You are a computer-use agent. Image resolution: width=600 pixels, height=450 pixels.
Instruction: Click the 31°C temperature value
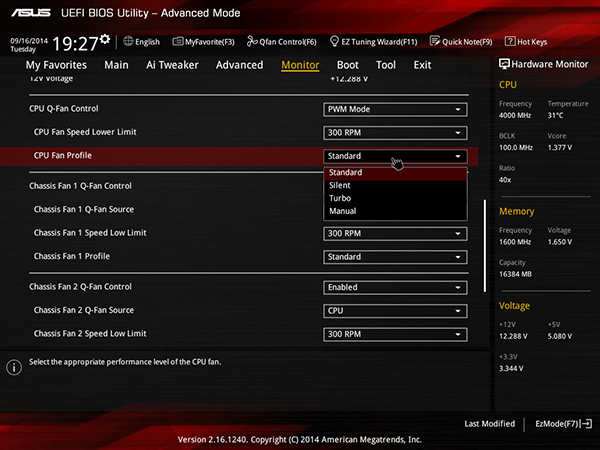tap(555, 115)
